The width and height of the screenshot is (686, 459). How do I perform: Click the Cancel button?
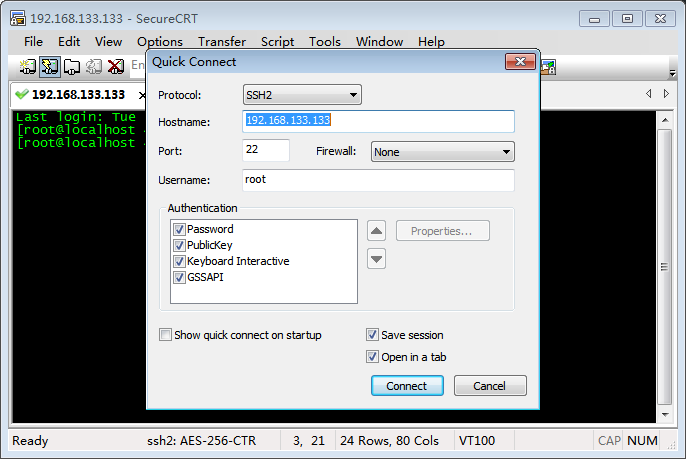(490, 385)
